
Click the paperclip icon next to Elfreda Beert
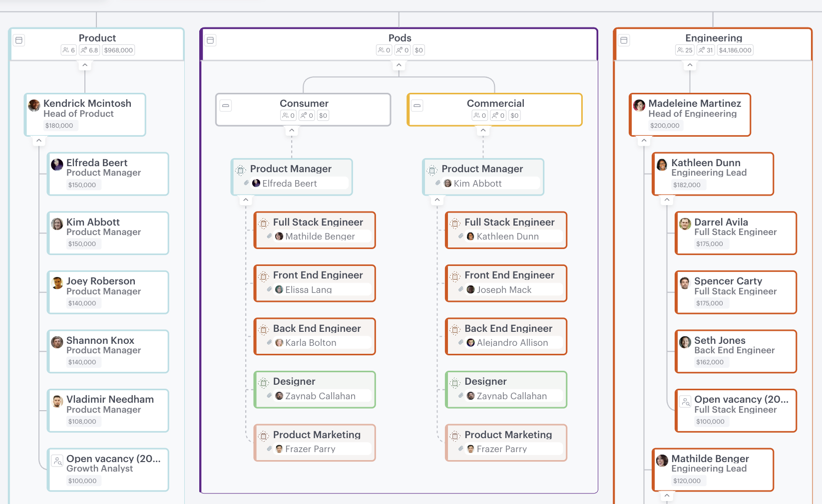[246, 183]
